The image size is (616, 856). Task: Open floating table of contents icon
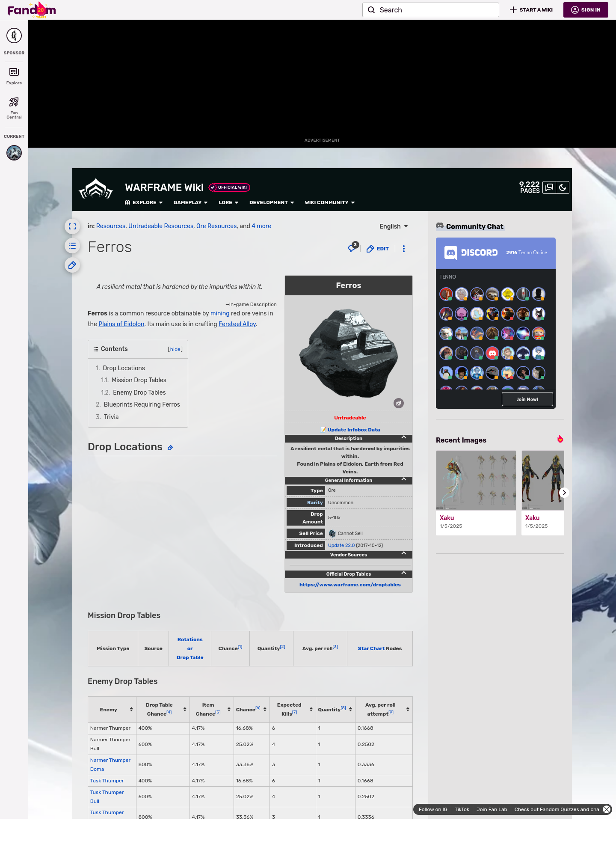pos(72,246)
